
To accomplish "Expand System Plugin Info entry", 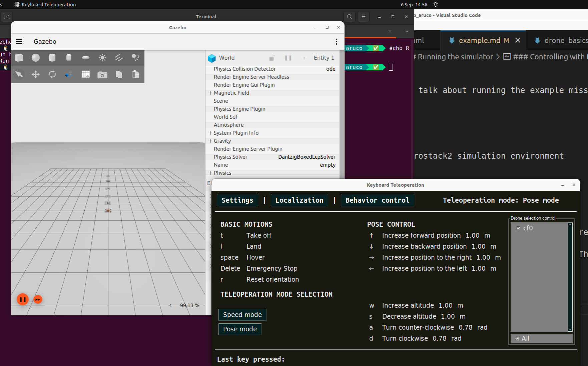I will (x=210, y=133).
